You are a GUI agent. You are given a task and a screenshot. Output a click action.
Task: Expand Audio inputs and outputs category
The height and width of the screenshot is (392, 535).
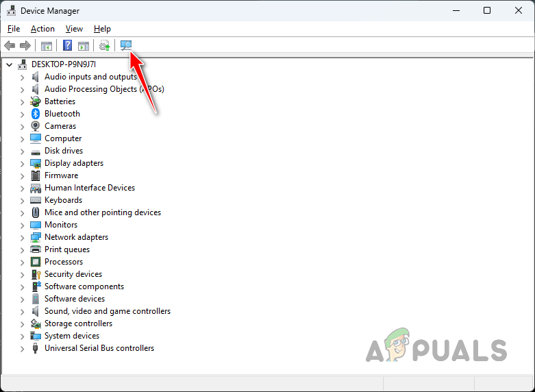(x=22, y=77)
